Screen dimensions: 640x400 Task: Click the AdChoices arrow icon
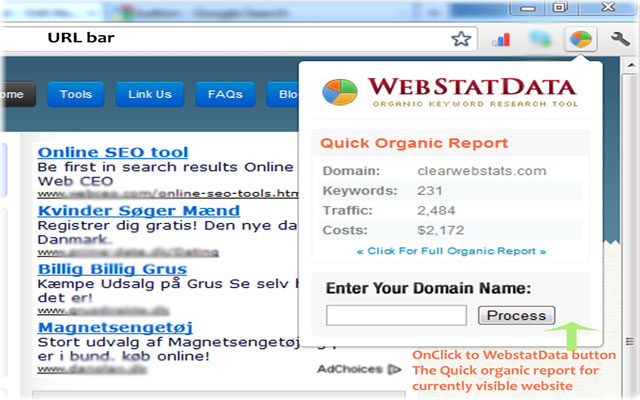(394, 369)
